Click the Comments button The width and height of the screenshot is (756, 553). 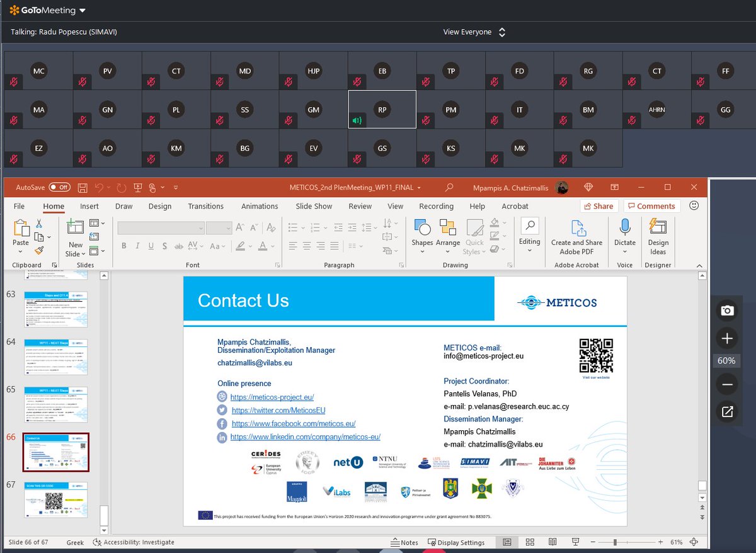point(651,206)
